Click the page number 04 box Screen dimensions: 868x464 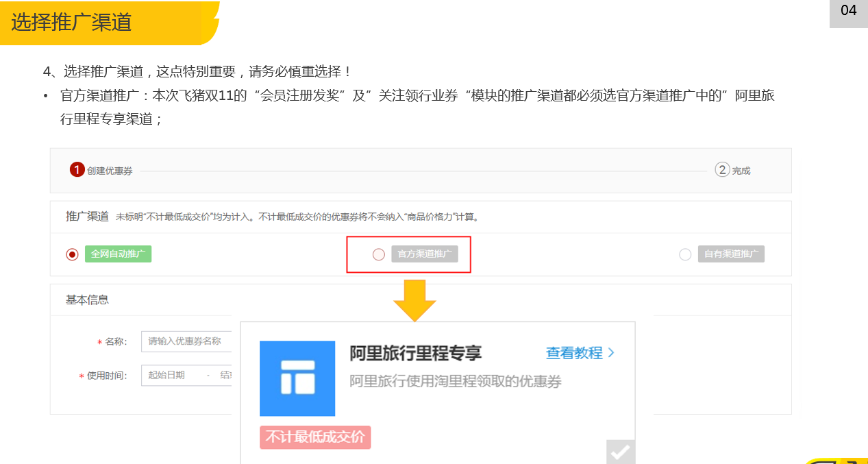pyautogui.click(x=849, y=12)
